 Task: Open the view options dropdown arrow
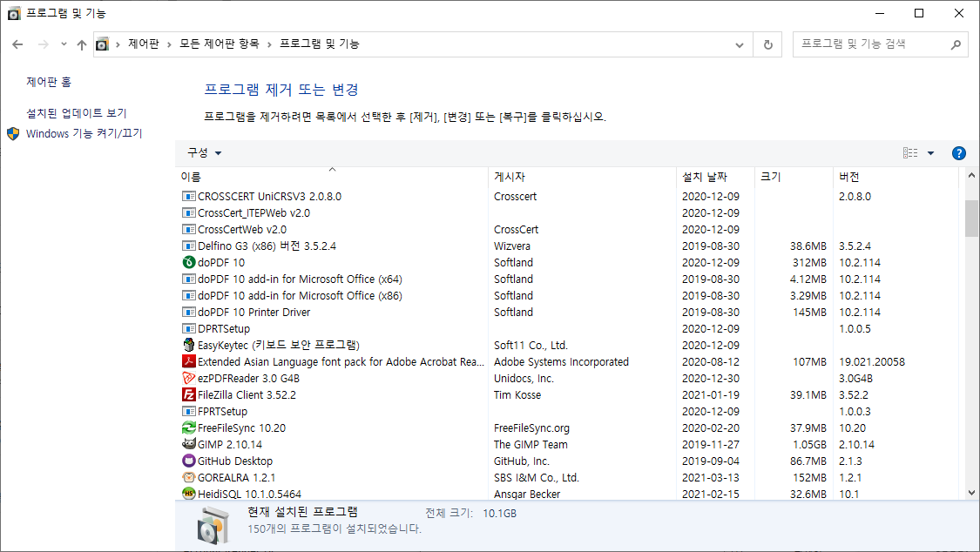[x=930, y=153]
